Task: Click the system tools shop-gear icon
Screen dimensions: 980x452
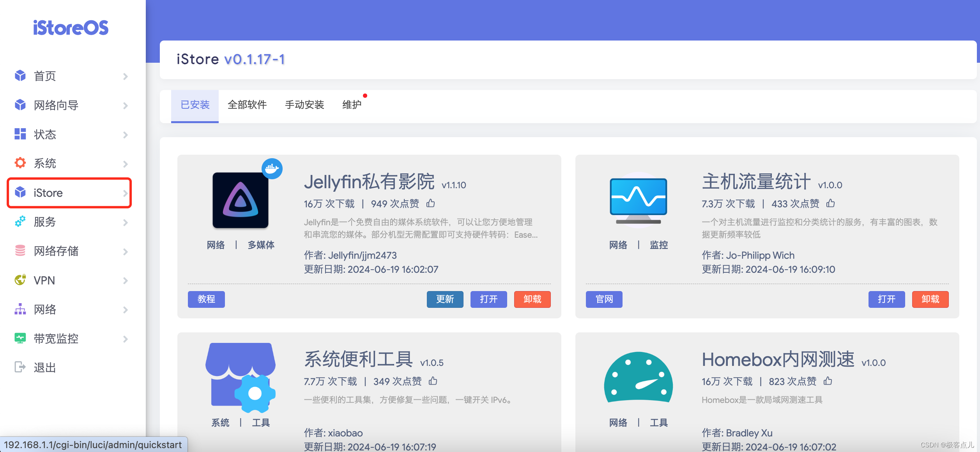Action: (240, 377)
